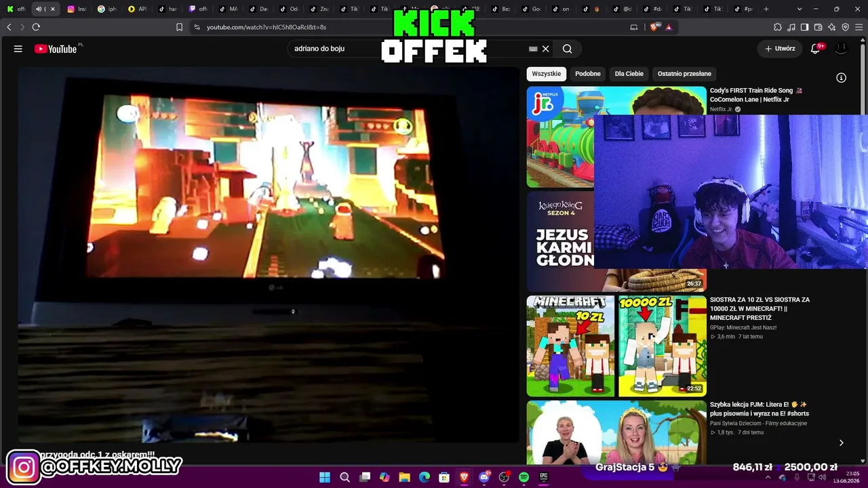Open Discord from the taskbar
This screenshot has height=488, width=868.
click(x=484, y=477)
